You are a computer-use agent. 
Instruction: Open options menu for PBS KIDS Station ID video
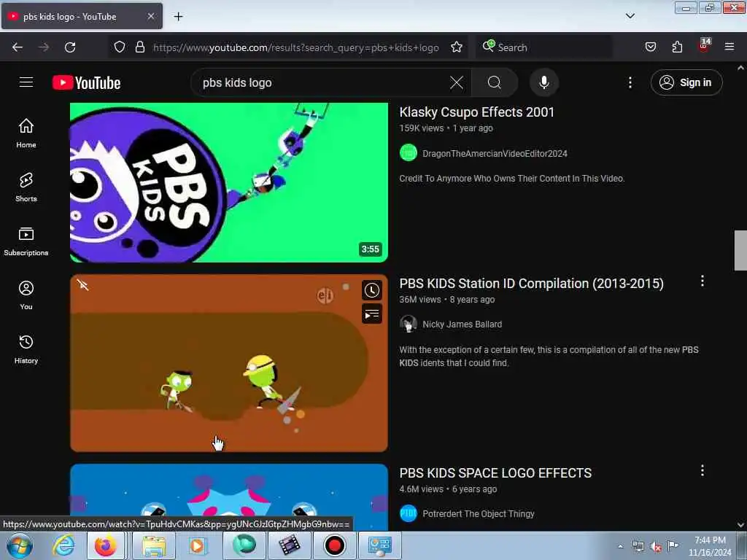click(703, 281)
